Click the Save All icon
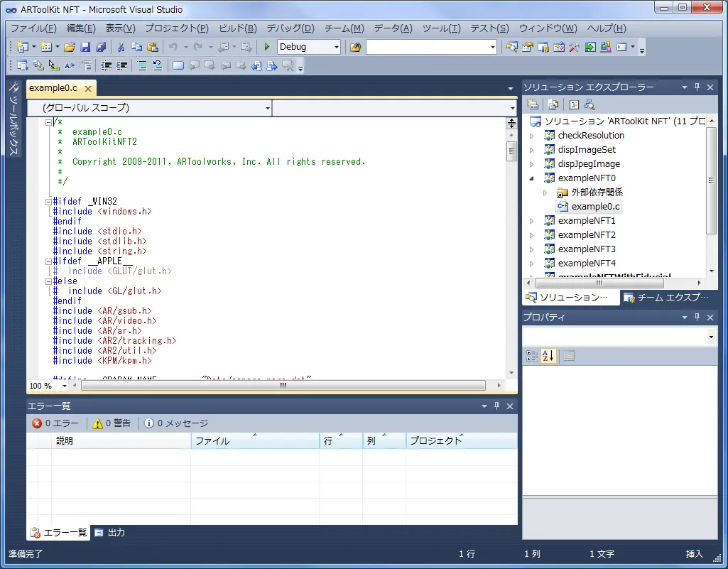The image size is (728, 569). coord(101,47)
